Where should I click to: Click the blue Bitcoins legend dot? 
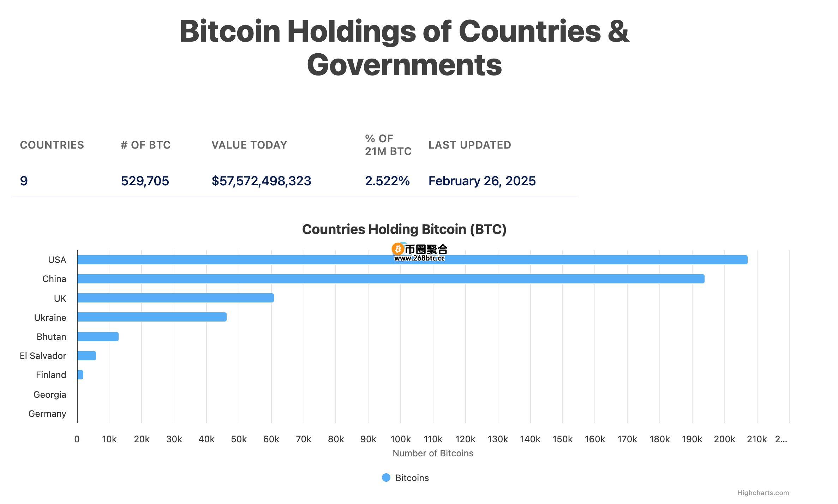[386, 478]
